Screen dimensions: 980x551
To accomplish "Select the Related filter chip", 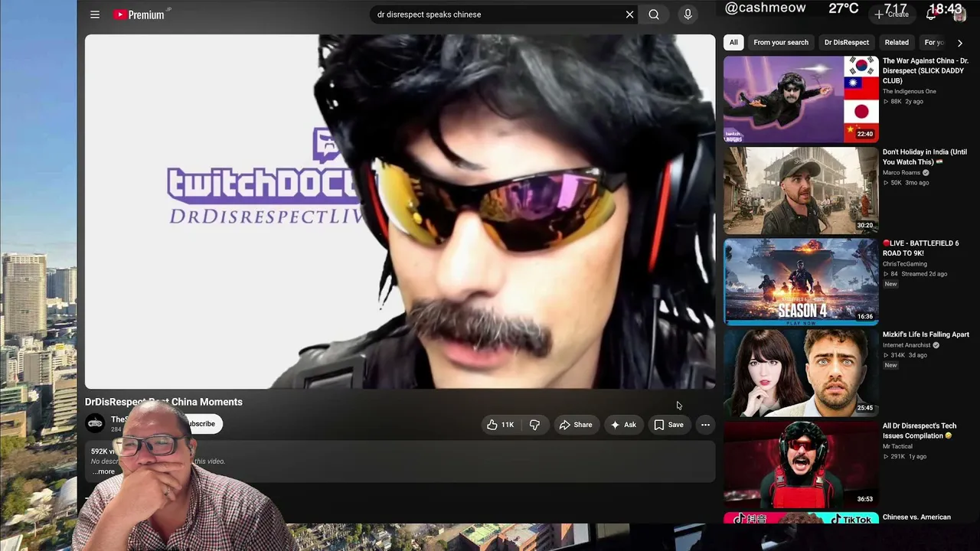I will coord(897,42).
